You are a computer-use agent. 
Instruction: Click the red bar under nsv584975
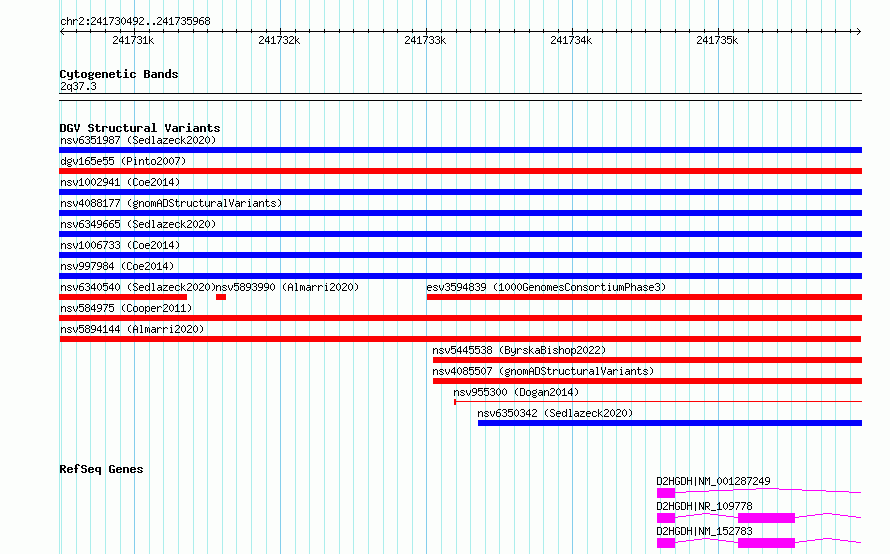tap(460, 318)
